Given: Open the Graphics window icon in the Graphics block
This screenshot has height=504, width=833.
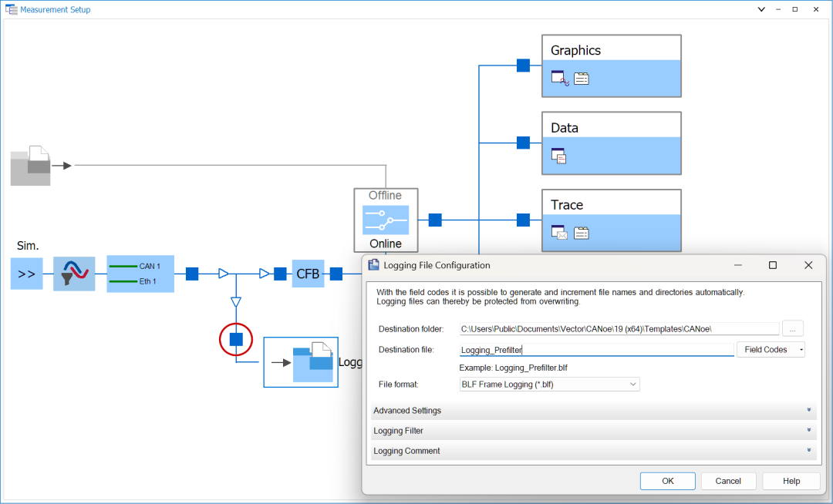Looking at the screenshot, I should 560,79.
